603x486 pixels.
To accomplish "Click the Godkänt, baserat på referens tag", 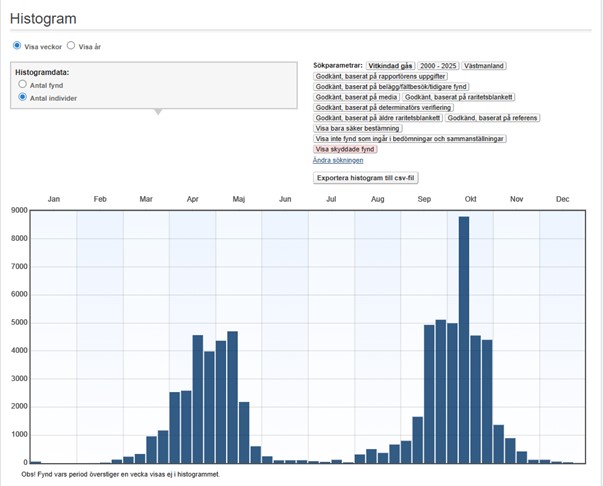I will click(492, 118).
